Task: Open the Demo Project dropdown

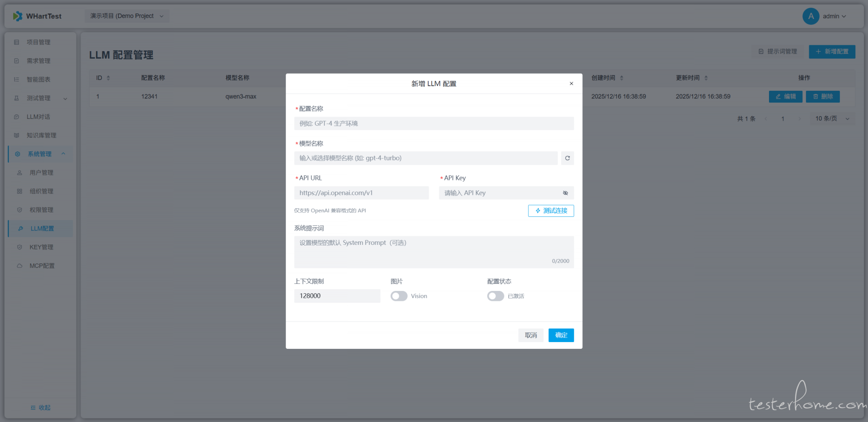Action: [127, 16]
